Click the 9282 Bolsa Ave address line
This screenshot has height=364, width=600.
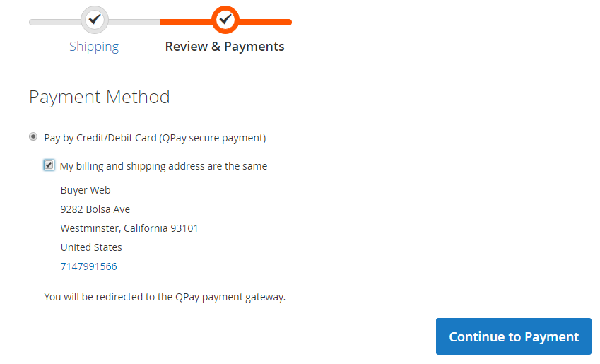(x=95, y=209)
